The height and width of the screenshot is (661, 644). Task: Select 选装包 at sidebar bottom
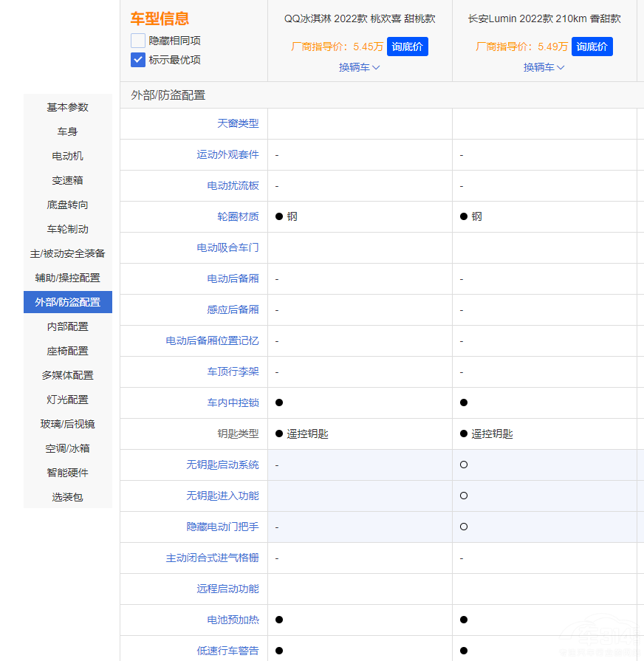tap(67, 496)
